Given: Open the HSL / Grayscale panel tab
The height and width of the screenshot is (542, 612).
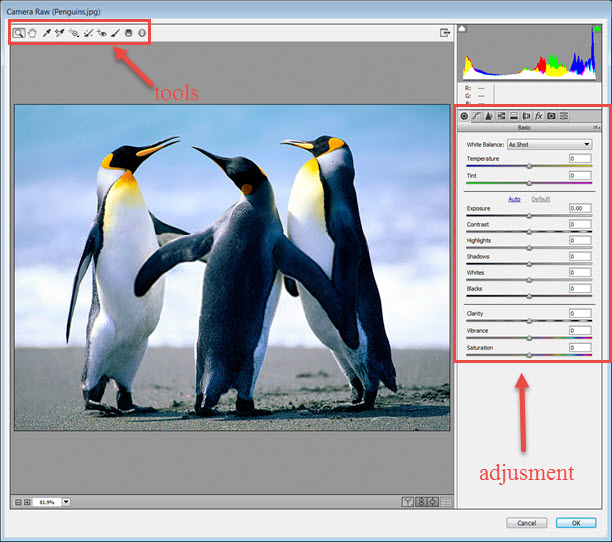Looking at the screenshot, I should [x=502, y=116].
